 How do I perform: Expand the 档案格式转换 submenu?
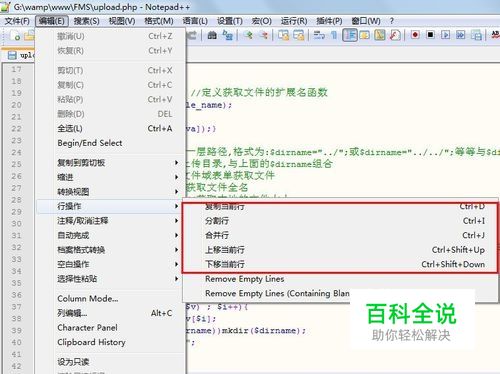click(x=111, y=250)
